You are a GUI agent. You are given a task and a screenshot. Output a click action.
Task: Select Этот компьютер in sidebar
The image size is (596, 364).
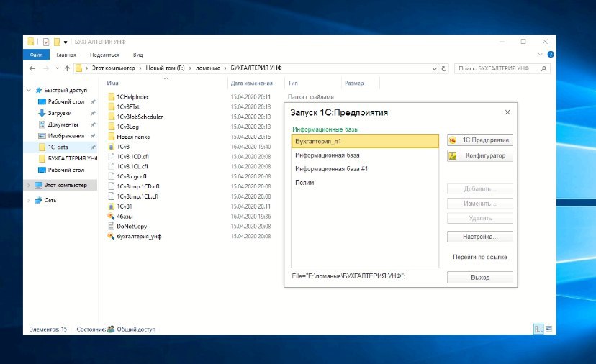(x=65, y=185)
